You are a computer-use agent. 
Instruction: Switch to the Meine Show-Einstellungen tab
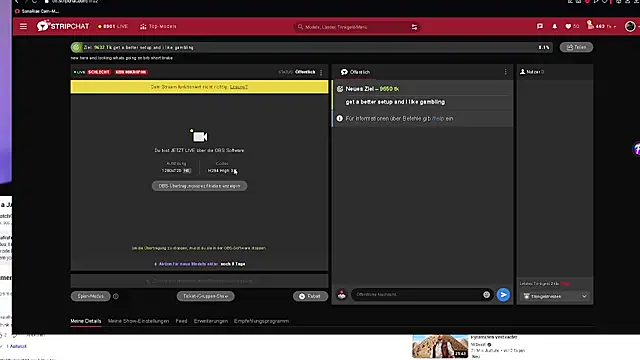click(138, 321)
